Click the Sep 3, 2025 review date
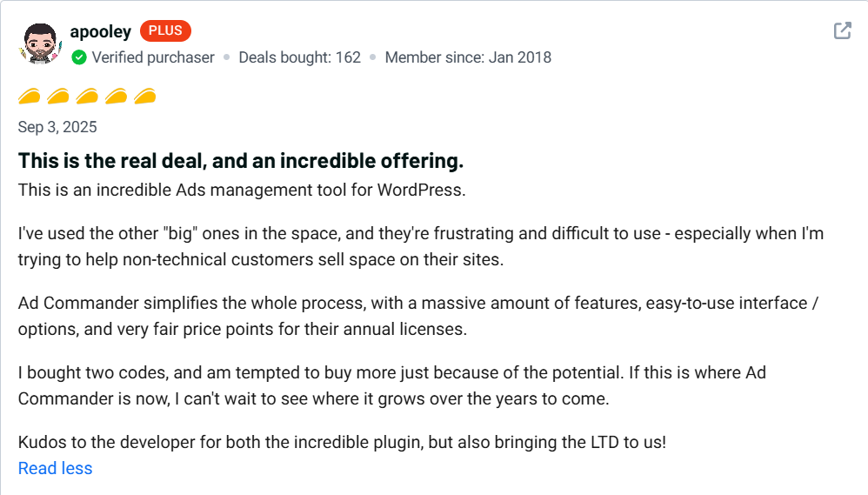 click(x=57, y=127)
